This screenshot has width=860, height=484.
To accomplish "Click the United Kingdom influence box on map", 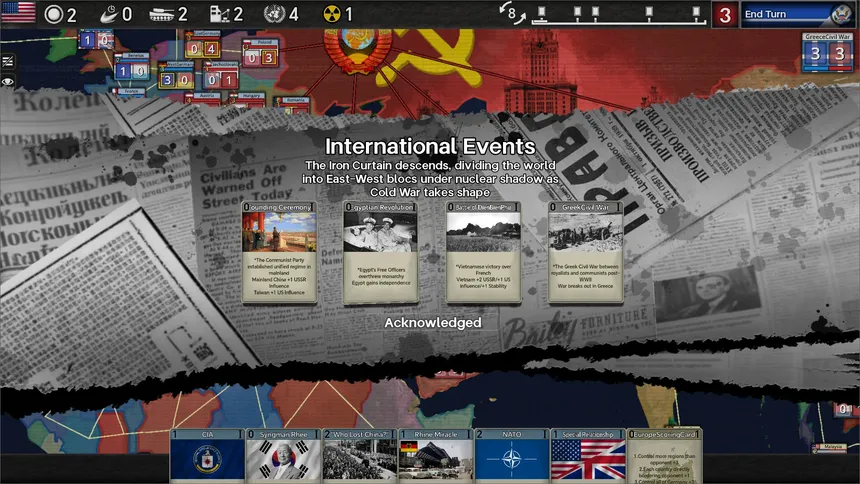I will click(x=96, y=40).
